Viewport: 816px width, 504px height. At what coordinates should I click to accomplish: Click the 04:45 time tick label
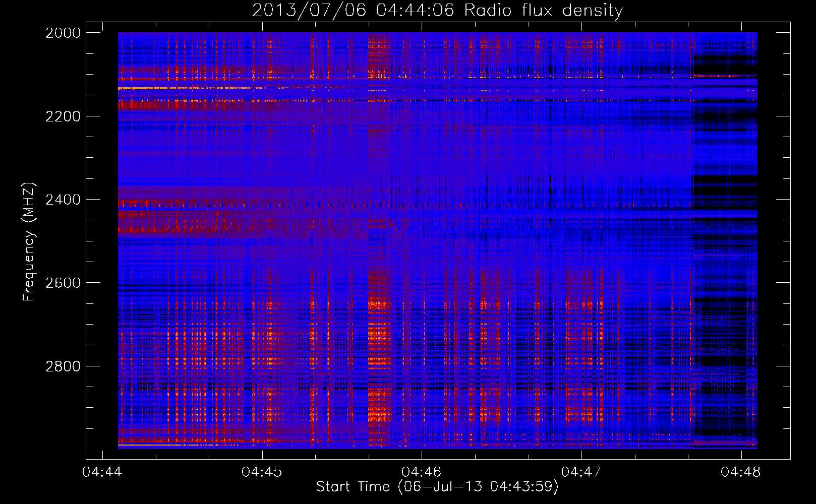262,472
